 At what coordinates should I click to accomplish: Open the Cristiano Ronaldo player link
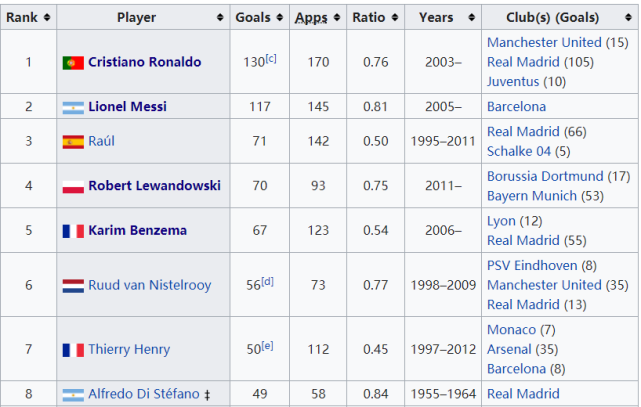(145, 62)
